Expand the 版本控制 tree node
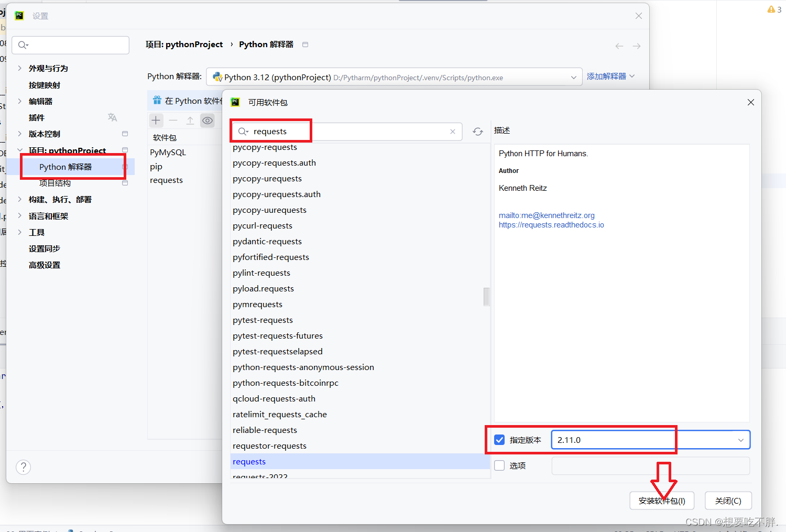786x532 pixels. [20, 134]
